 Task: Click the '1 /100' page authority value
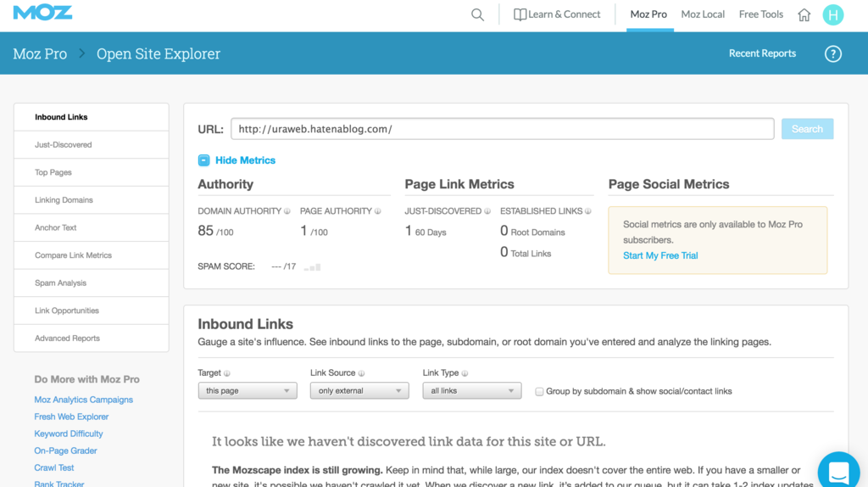pyautogui.click(x=314, y=231)
